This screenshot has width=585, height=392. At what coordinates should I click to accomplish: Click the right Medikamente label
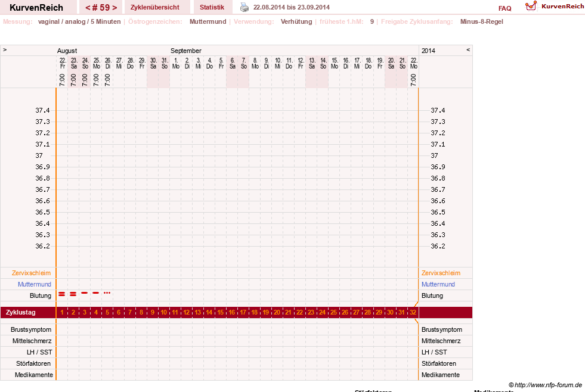click(x=440, y=375)
